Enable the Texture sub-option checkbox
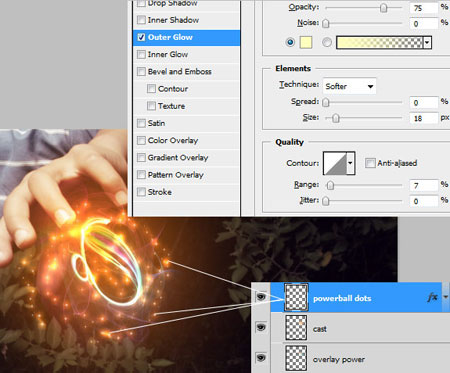The width and height of the screenshot is (450, 373). pos(151,106)
